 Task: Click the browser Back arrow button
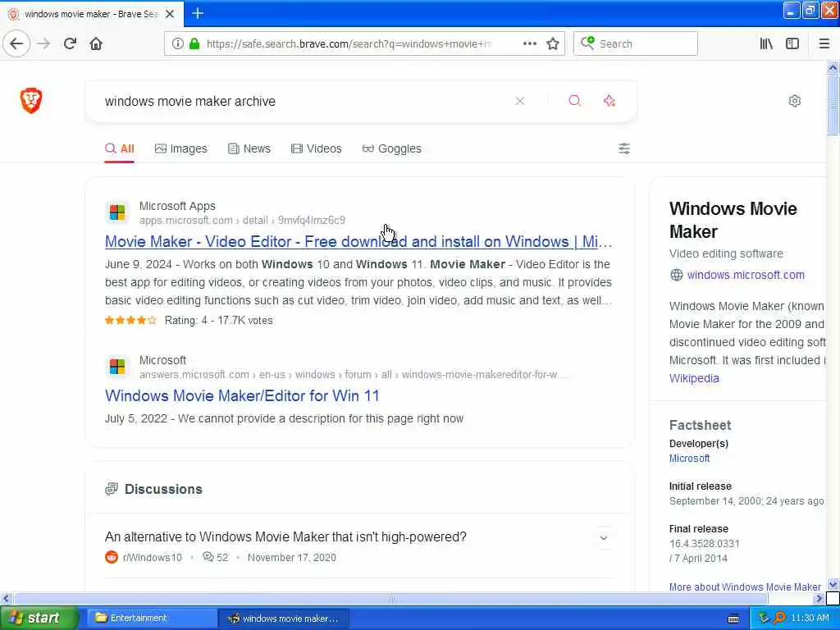tap(16, 44)
